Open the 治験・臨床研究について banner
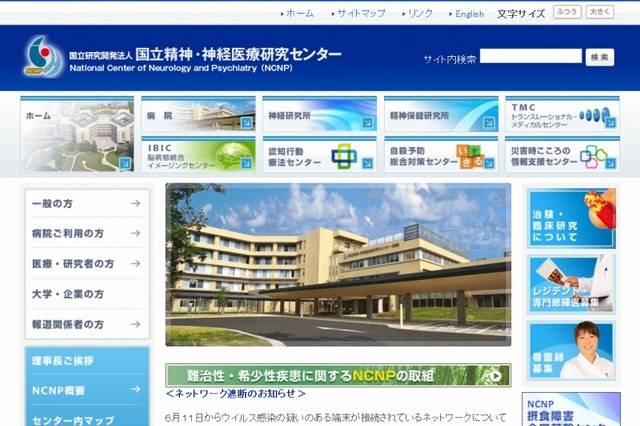The height and width of the screenshot is (426, 640). [571, 218]
